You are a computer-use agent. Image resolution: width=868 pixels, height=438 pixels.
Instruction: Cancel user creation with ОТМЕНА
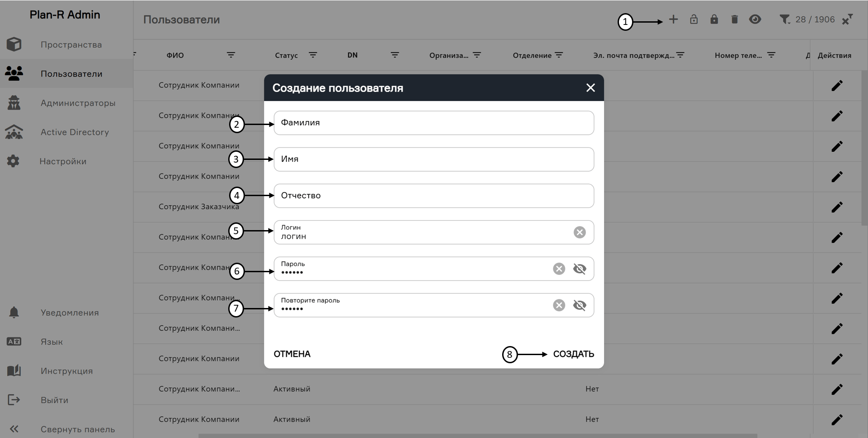292,354
